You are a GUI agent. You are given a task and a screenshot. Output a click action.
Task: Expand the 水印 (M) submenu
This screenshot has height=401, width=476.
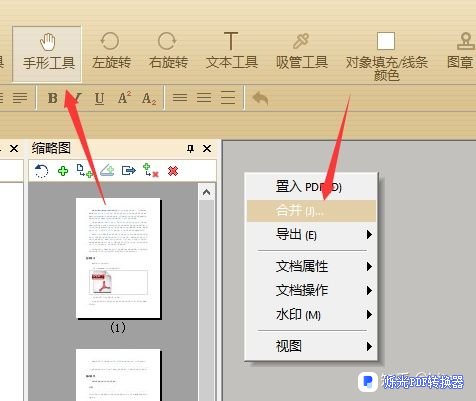click(311, 315)
